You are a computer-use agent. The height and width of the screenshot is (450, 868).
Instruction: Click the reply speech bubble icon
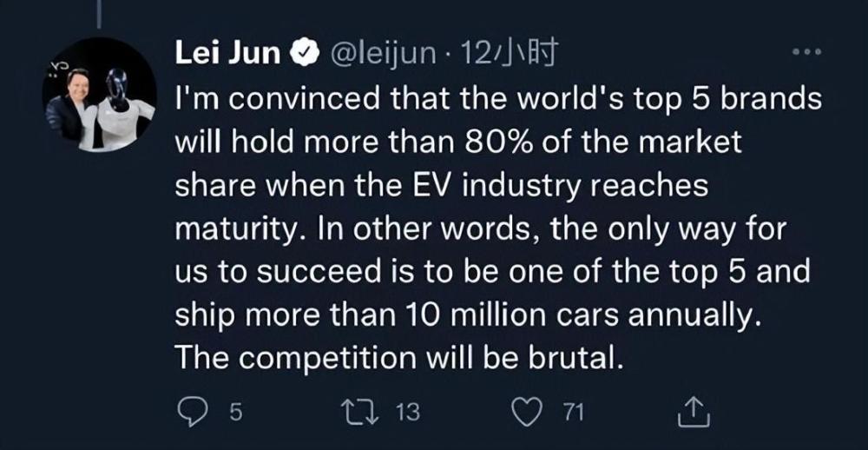coord(192,412)
